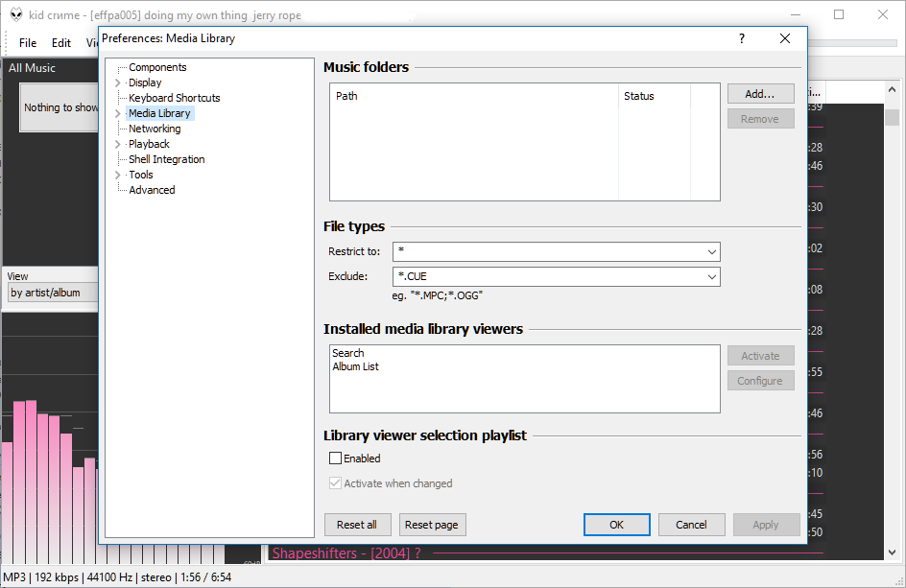The width and height of the screenshot is (906, 588).
Task: Select Keyboard Shortcuts in preferences tree
Action: (174, 98)
